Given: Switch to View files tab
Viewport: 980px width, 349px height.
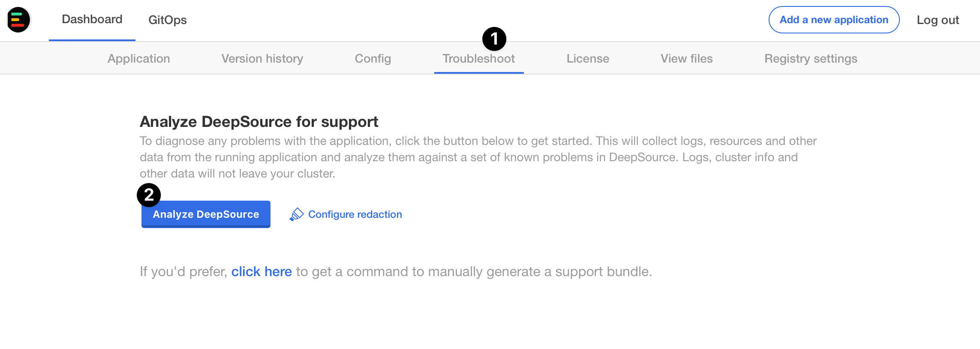Looking at the screenshot, I should tap(686, 59).
